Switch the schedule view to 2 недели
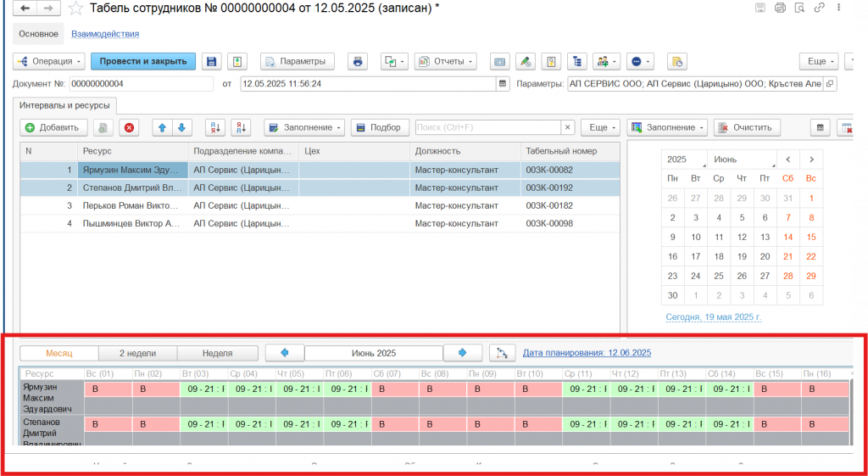The image size is (868, 476). (x=138, y=353)
